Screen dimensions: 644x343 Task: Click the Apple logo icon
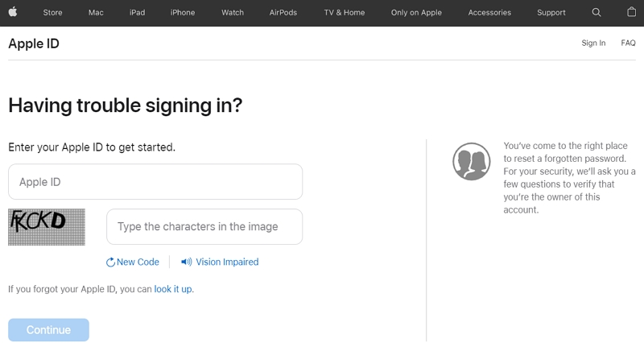[x=13, y=12]
